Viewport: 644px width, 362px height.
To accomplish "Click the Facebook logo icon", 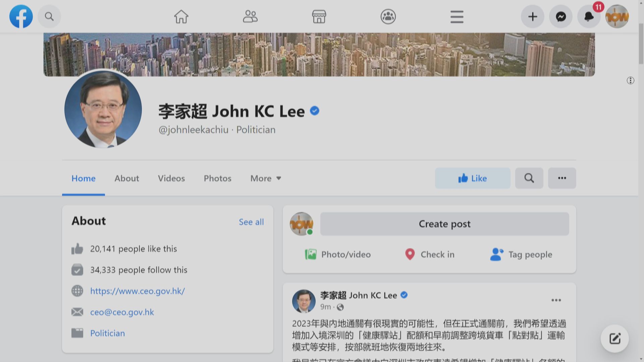I will (x=21, y=16).
